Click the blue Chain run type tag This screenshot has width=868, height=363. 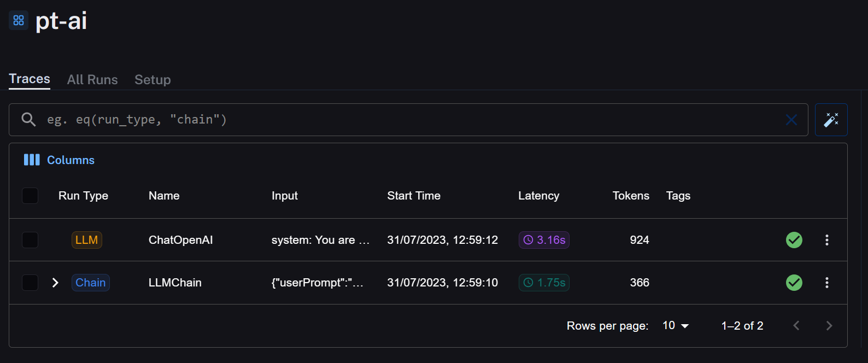point(91,283)
